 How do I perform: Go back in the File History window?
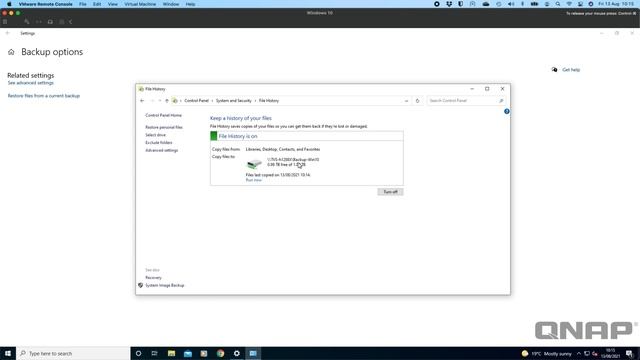(x=142, y=100)
